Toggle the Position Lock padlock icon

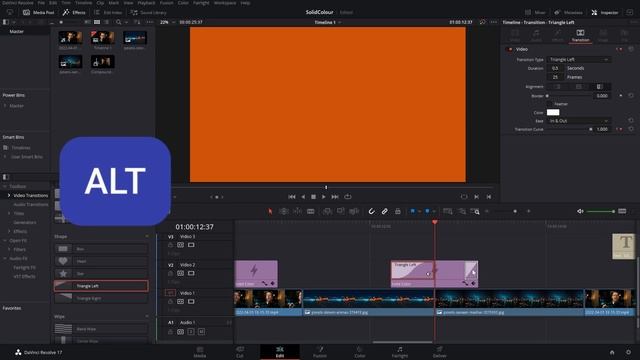click(x=398, y=211)
